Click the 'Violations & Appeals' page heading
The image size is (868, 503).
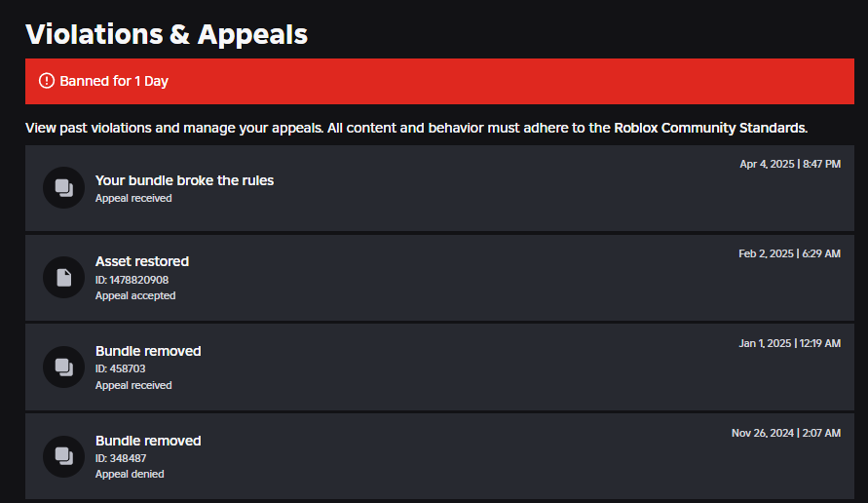(x=166, y=34)
